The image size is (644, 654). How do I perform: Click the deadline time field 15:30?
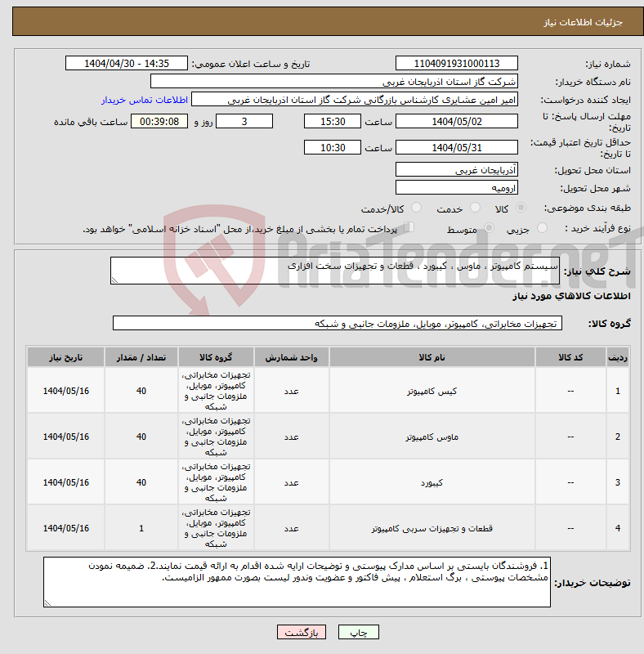pos(332,121)
